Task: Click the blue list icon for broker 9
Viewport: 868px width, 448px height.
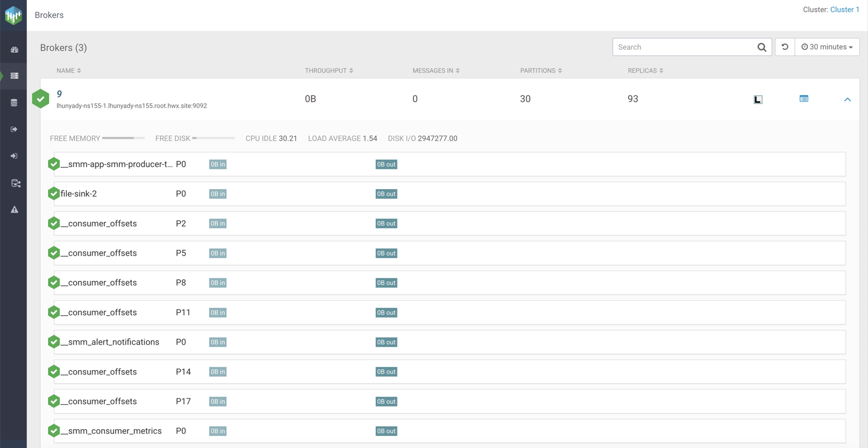Action: pos(804,99)
